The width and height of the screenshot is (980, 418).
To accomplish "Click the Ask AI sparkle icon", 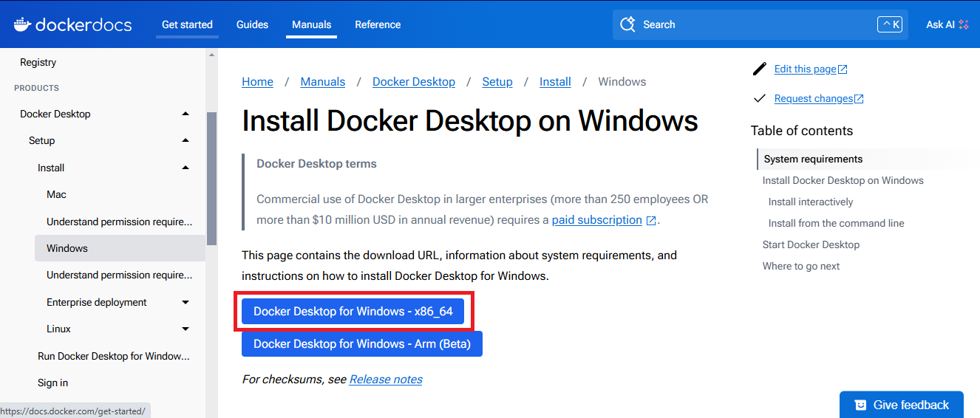I will tap(964, 24).
